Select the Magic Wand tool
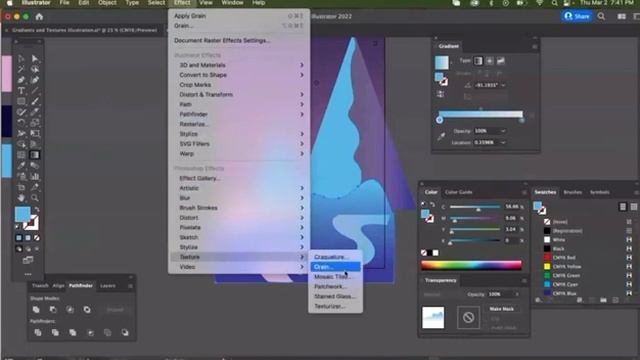Screen dimensions: 640x360 coord(21,69)
